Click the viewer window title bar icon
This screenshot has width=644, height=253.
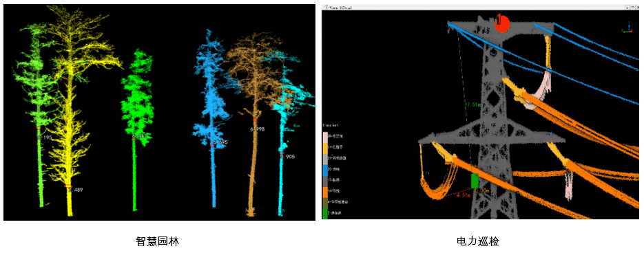tap(326, 7)
